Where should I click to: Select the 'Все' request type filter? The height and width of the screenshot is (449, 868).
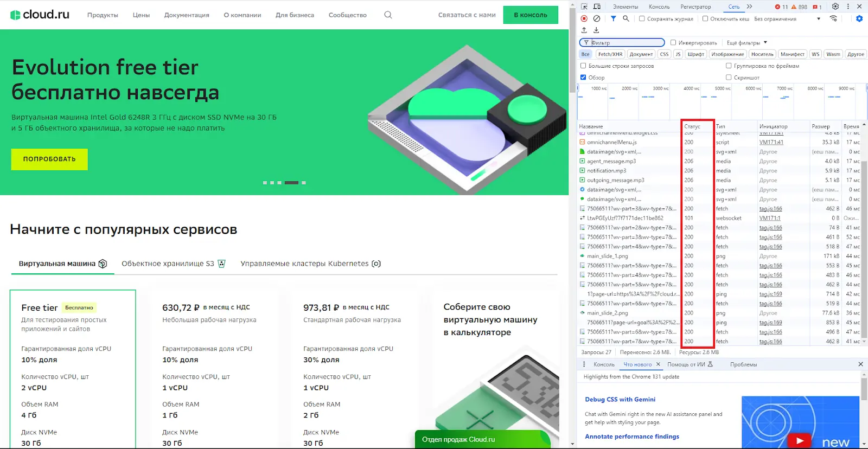(x=585, y=54)
